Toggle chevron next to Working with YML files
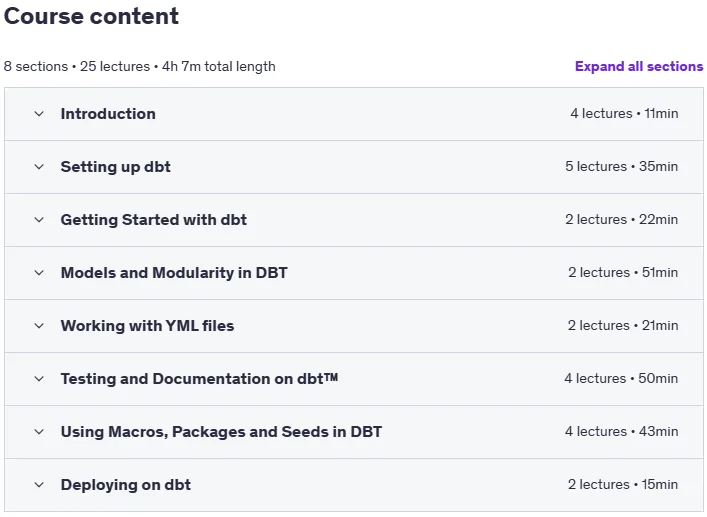 [39, 326]
